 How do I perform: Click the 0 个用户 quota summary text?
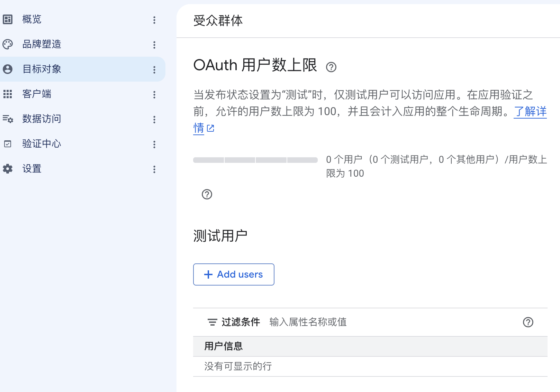click(x=436, y=166)
